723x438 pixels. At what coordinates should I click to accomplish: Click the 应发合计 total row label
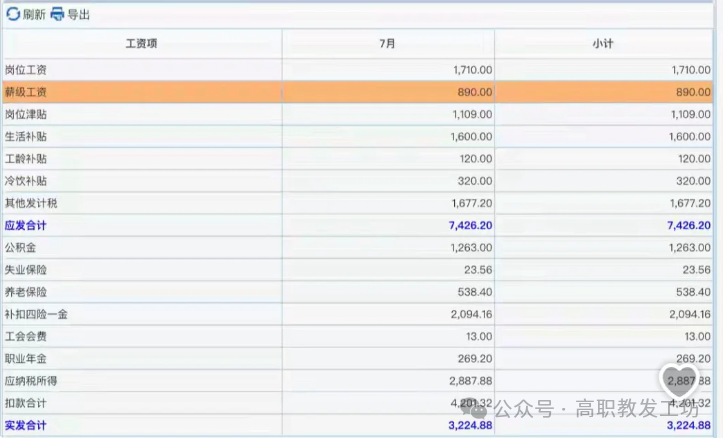26,225
